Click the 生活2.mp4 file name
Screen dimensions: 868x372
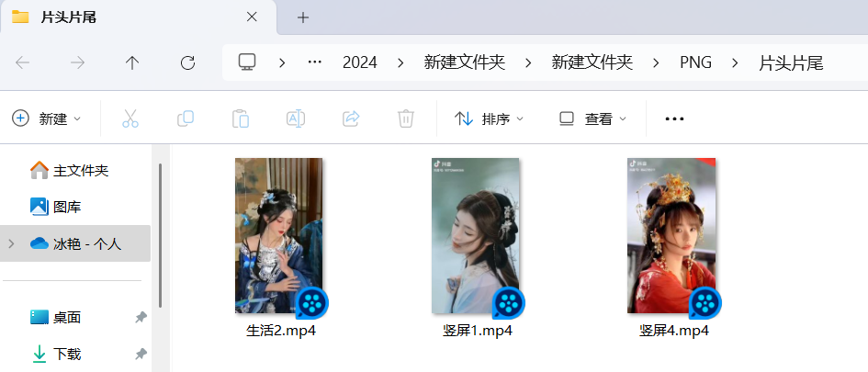pos(281,331)
